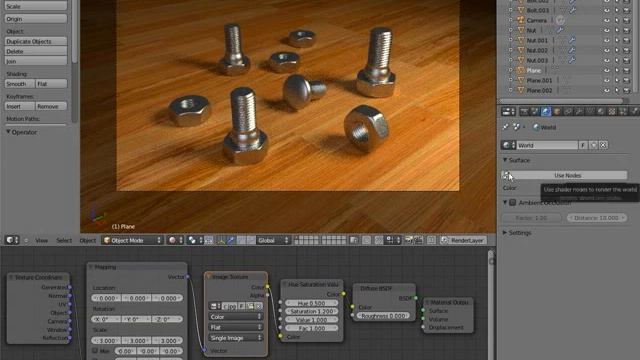Unlink the World datablock with X icon

pos(603,145)
